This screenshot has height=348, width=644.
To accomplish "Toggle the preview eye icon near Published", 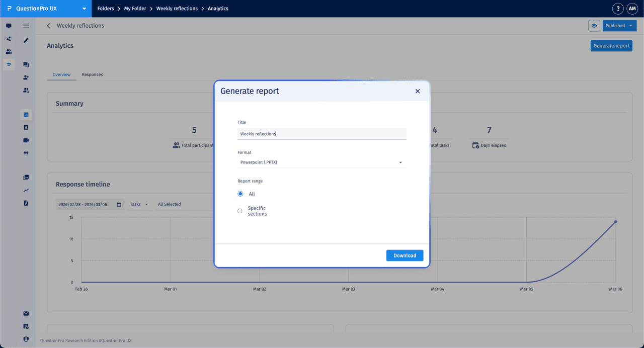I will [594, 25].
